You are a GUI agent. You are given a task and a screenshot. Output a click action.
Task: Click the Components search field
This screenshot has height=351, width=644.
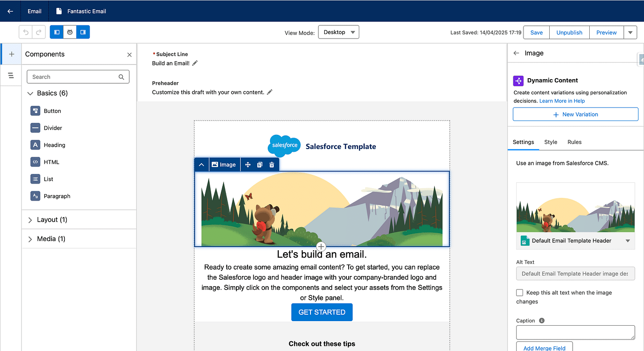point(74,77)
